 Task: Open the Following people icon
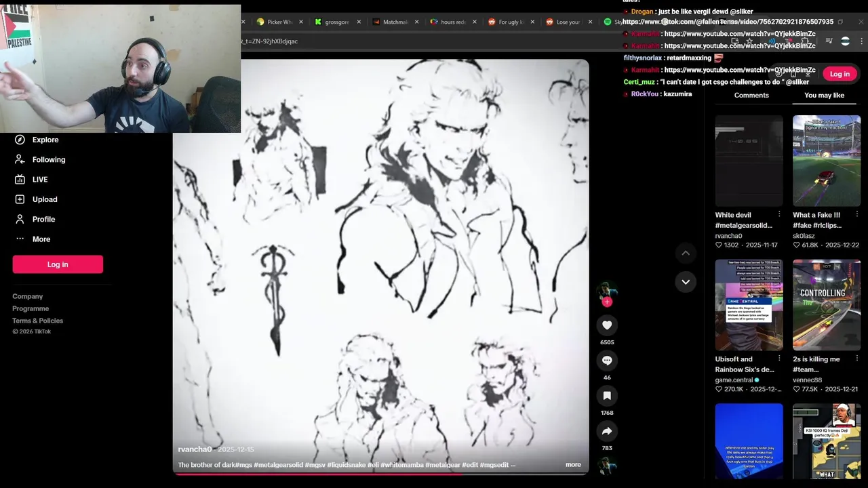pos(20,159)
